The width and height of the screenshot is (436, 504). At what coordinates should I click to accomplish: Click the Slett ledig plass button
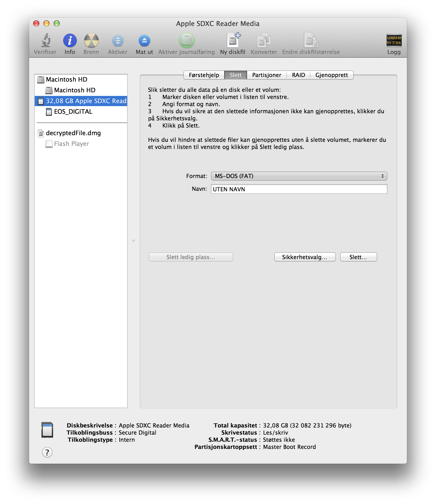191,257
